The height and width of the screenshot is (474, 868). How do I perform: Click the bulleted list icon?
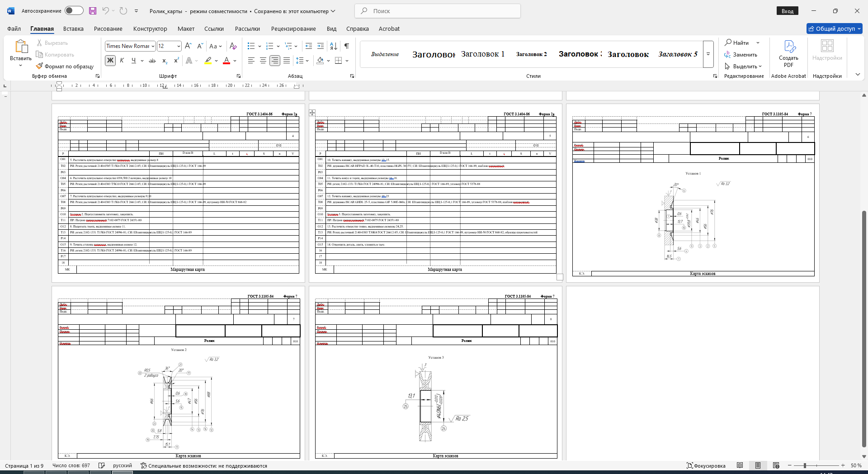click(x=251, y=46)
